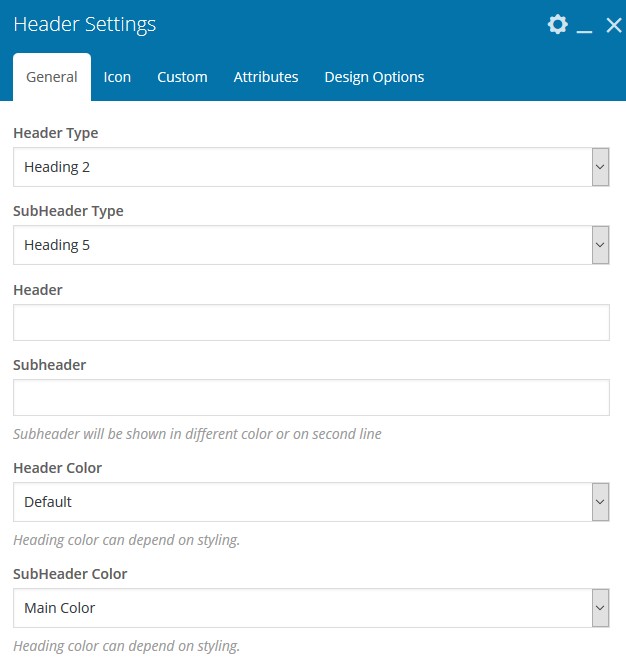Expand the Header Color dropdown arrow
The image size is (626, 671).
click(x=600, y=502)
